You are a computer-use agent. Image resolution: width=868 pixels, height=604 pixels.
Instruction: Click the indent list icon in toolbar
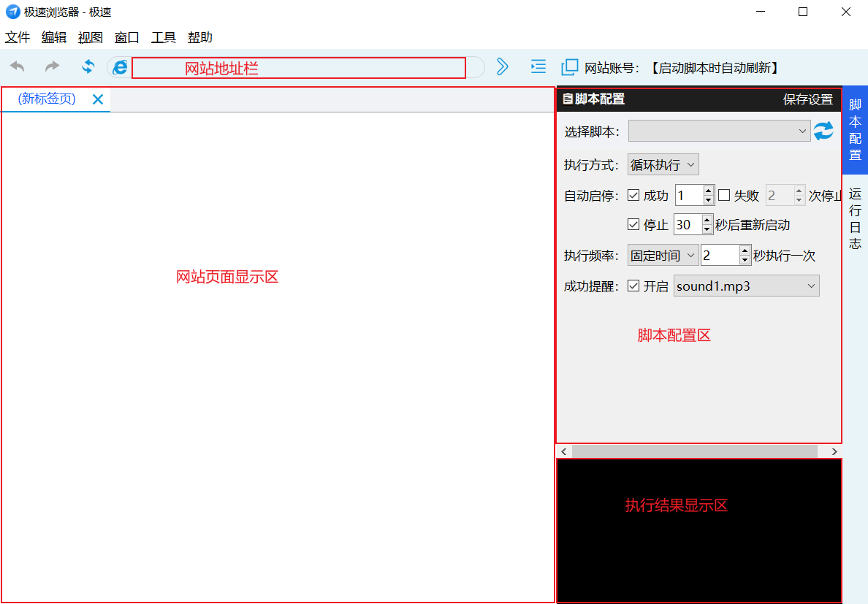pos(538,67)
